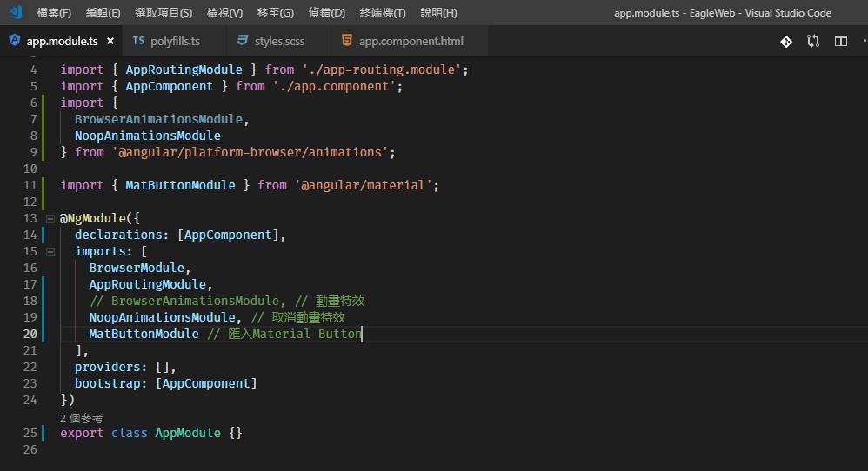The width and height of the screenshot is (868, 471).
Task: Click AppRoutingModule on the line 4 import
Action: click(x=184, y=70)
